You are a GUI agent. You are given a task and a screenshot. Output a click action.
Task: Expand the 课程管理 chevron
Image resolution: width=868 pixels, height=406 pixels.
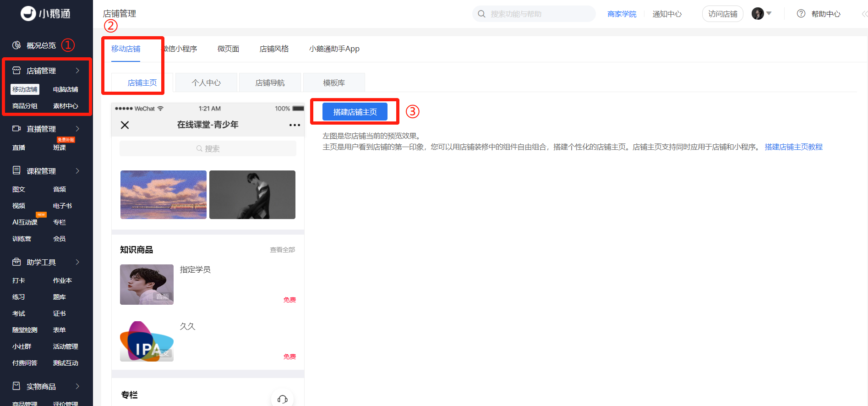pyautogui.click(x=78, y=171)
